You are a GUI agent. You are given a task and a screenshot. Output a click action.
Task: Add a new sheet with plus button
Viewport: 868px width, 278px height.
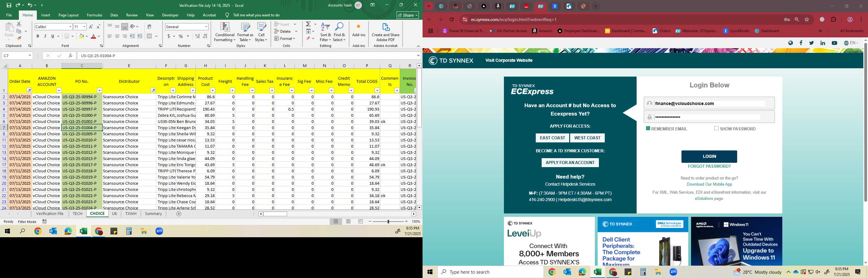[x=179, y=214]
